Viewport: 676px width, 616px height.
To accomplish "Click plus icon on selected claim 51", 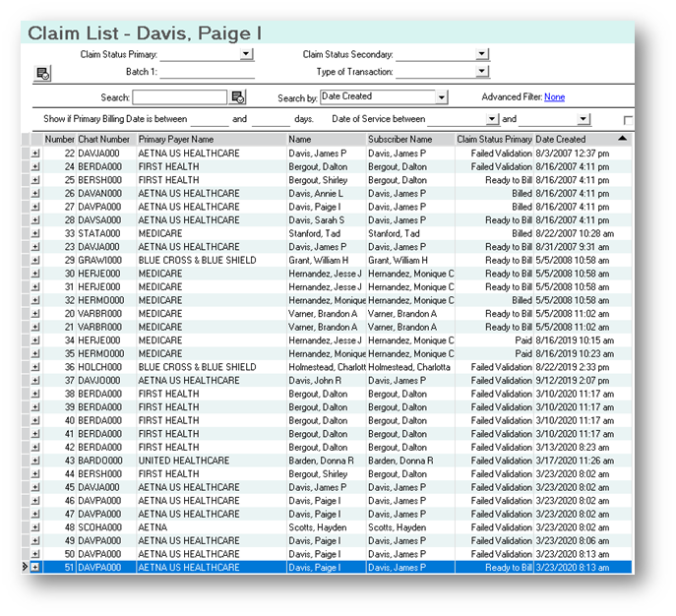I will 36,568.
